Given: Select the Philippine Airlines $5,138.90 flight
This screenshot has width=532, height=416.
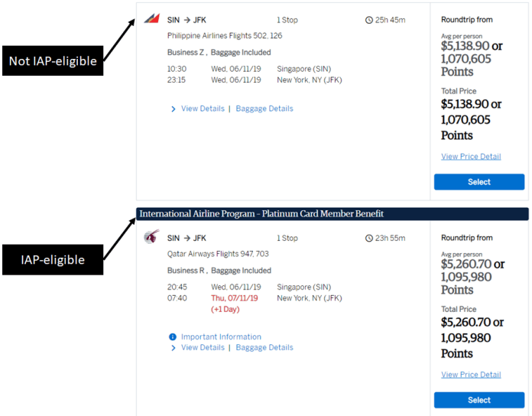Looking at the screenshot, I should tap(479, 182).
